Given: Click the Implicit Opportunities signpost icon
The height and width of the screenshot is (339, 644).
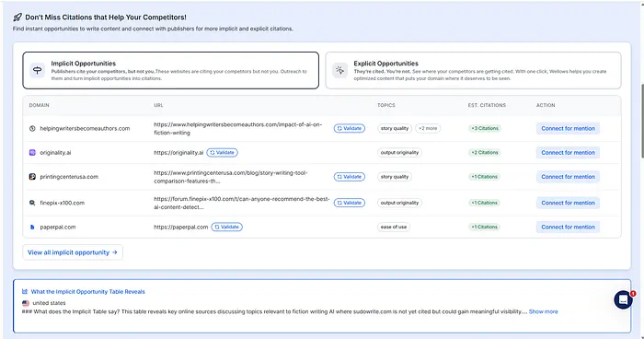Looking at the screenshot, I should point(38,70).
